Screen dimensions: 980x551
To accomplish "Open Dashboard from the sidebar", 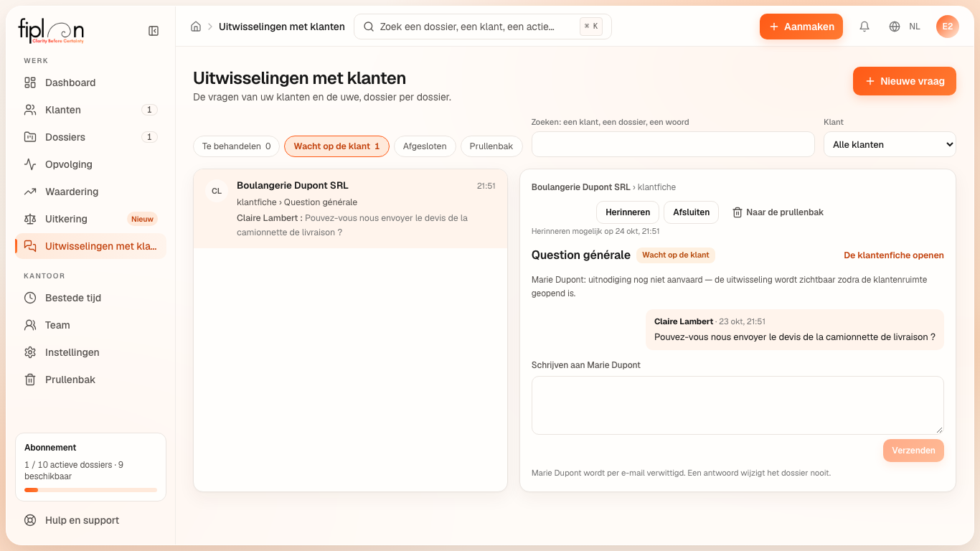I will (x=90, y=83).
